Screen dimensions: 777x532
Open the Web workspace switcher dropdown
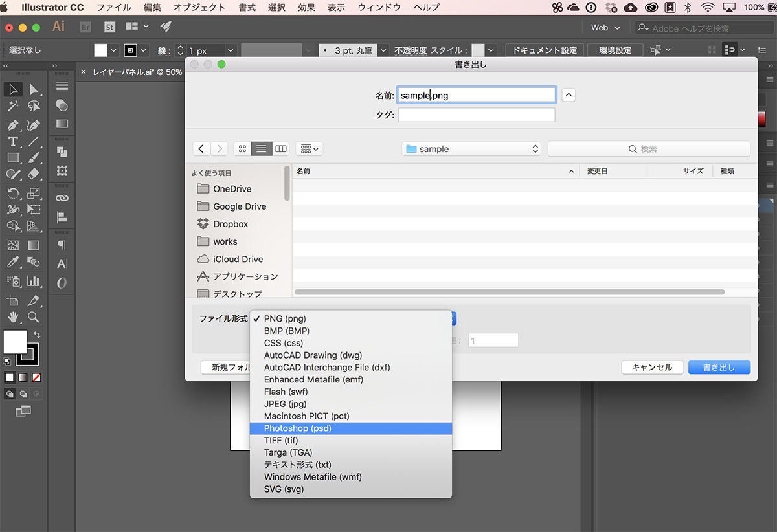click(x=605, y=28)
